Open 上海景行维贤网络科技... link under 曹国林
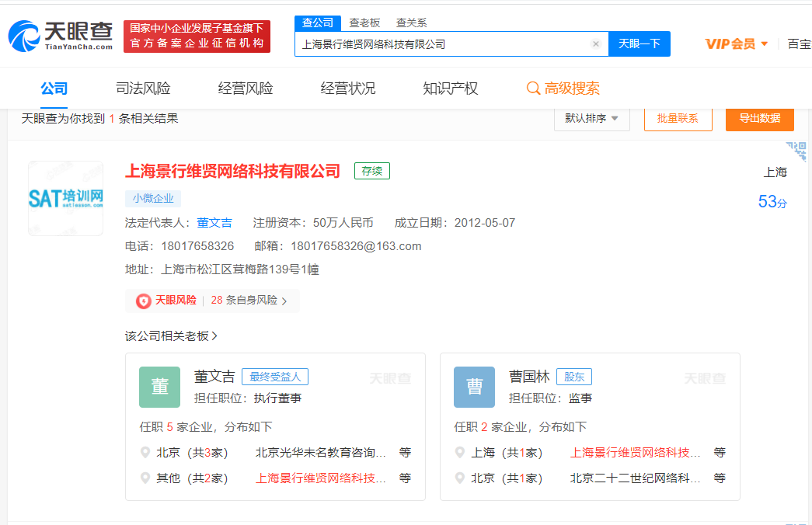Viewport: 812px width, 525px height. 635,453
